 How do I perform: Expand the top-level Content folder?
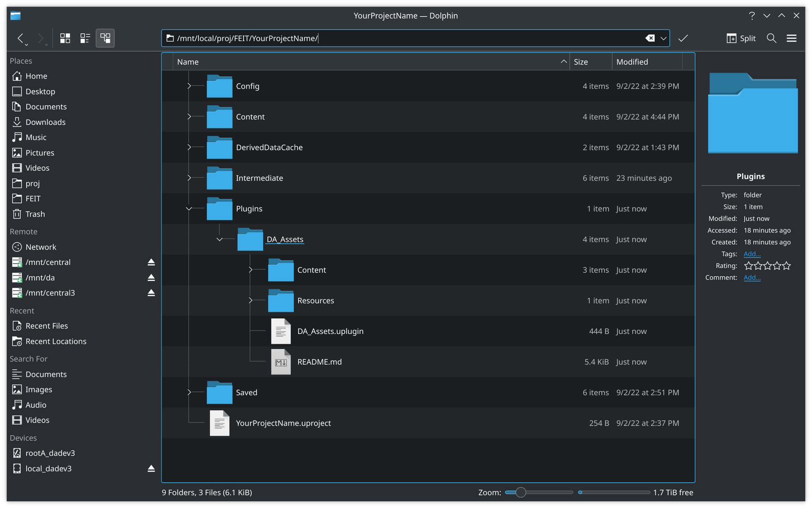pyautogui.click(x=189, y=117)
